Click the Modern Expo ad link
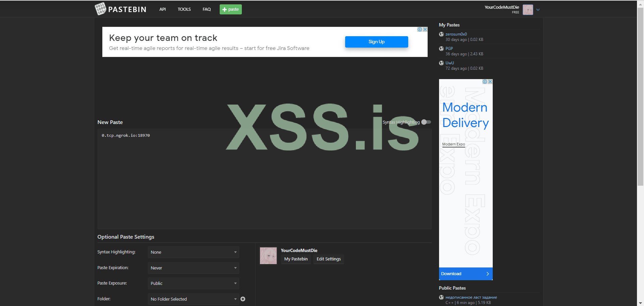 click(453, 144)
